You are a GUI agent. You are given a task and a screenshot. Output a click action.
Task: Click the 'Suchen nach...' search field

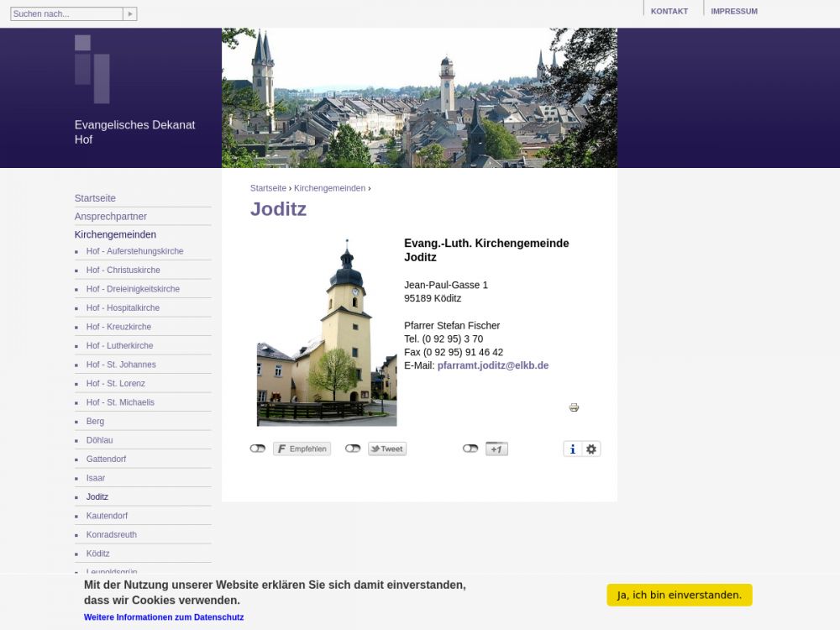click(x=66, y=14)
